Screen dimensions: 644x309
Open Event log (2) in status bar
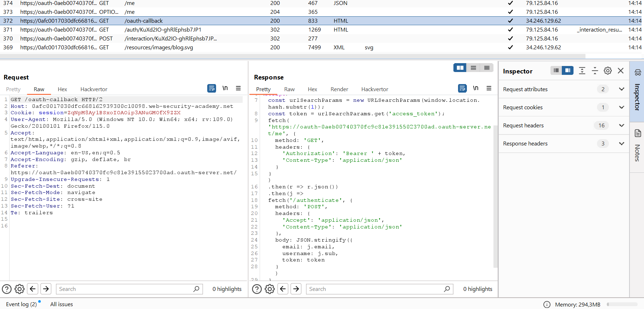pyautogui.click(x=21, y=304)
